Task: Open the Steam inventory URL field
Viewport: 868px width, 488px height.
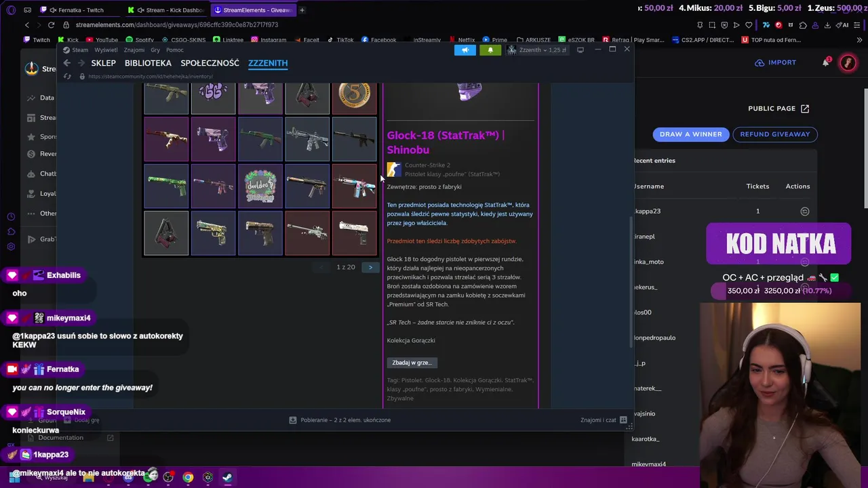Action: pos(151,77)
